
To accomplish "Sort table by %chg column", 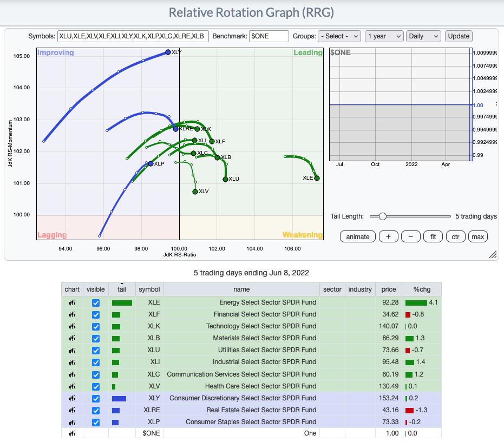I will click(x=422, y=289).
